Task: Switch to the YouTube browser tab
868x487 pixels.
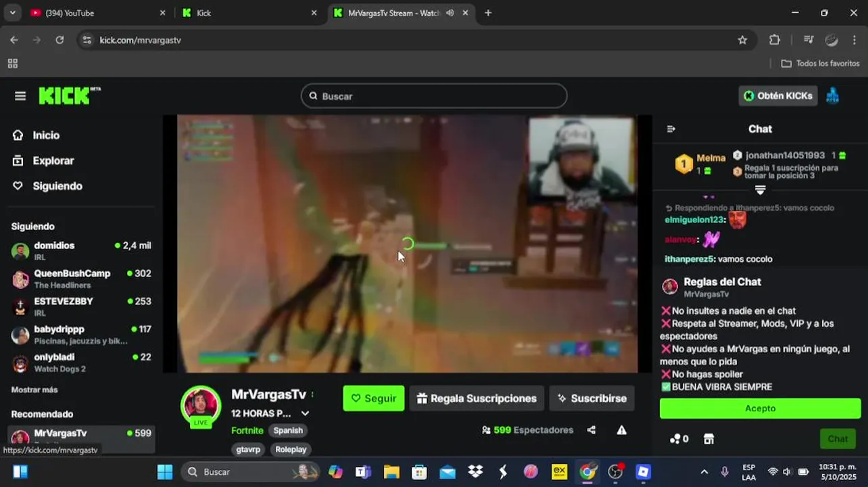Action: pyautogui.click(x=99, y=13)
